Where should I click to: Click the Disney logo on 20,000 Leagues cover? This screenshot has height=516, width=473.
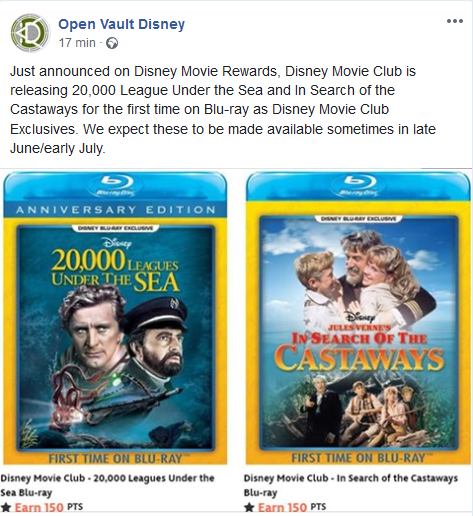coord(117,243)
